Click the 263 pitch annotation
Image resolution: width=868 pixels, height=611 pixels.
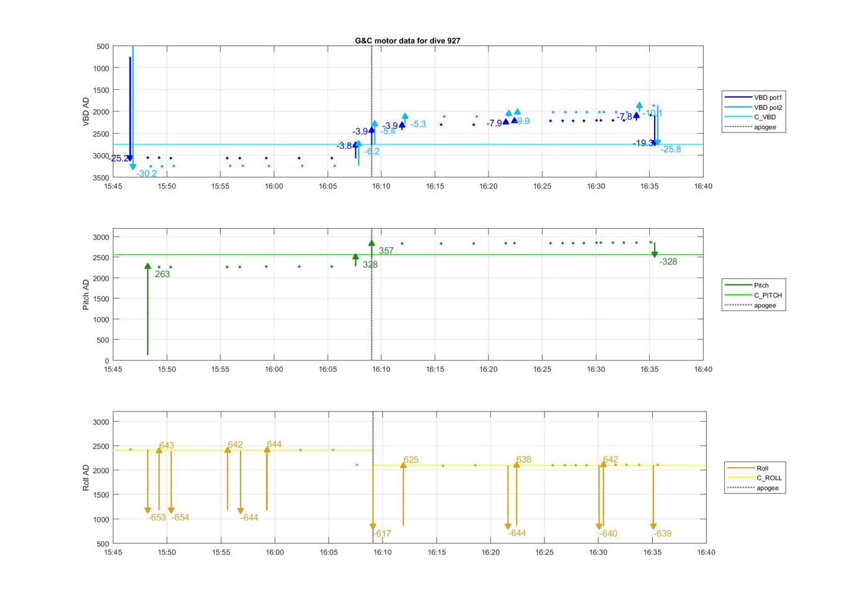tap(162, 274)
